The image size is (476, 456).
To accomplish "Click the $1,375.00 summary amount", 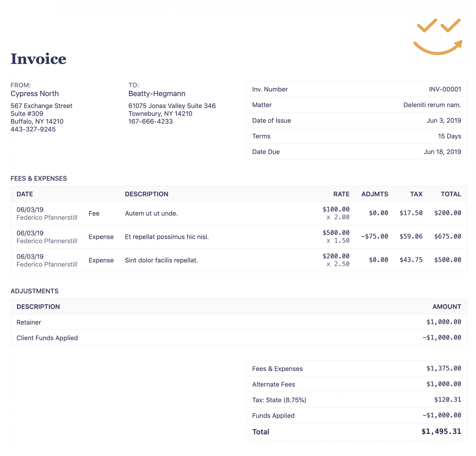I will pyautogui.click(x=444, y=368).
